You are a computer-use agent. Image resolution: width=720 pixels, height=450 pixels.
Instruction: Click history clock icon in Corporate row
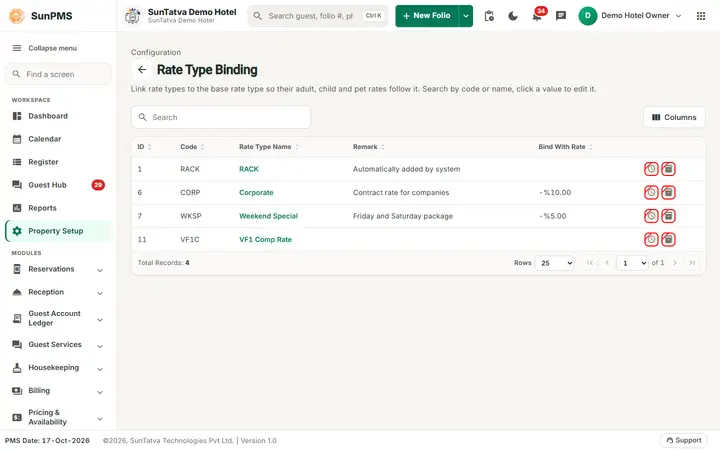[651, 192]
